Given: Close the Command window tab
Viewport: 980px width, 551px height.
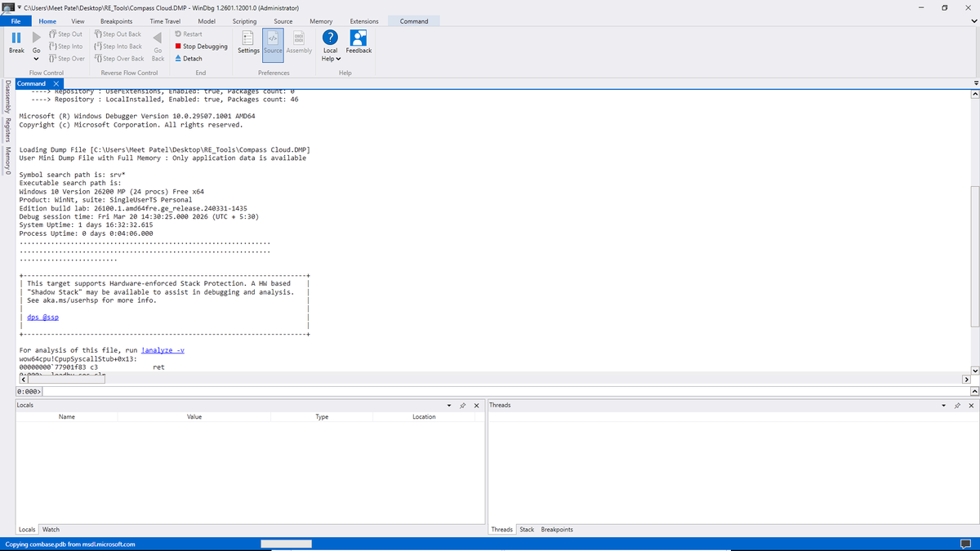Looking at the screenshot, I should [56, 83].
